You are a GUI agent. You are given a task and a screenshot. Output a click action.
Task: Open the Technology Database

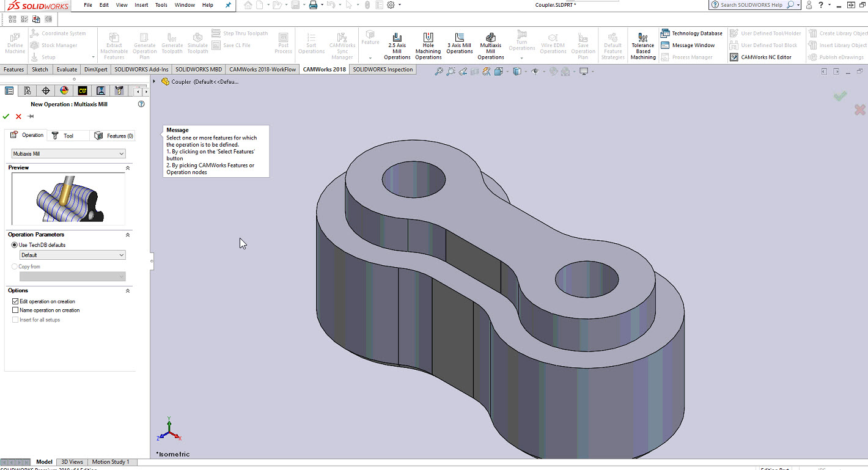pyautogui.click(x=691, y=34)
